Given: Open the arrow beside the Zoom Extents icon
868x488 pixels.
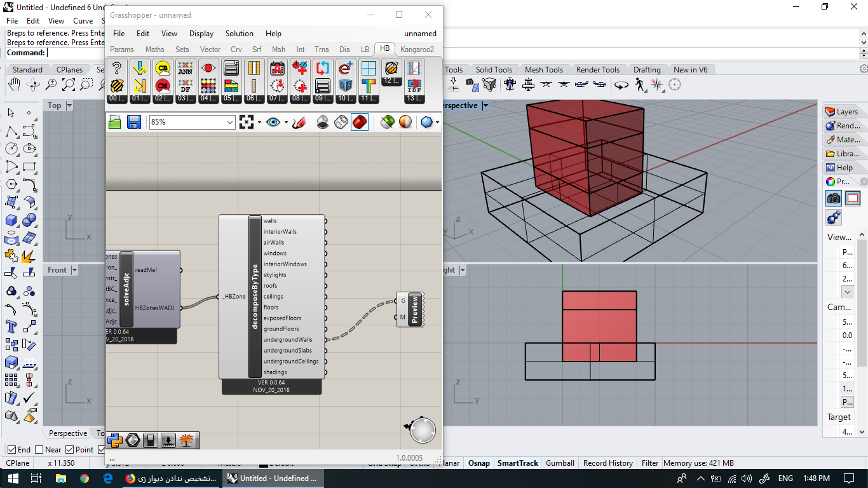Looking at the screenshot, I should coord(259,122).
